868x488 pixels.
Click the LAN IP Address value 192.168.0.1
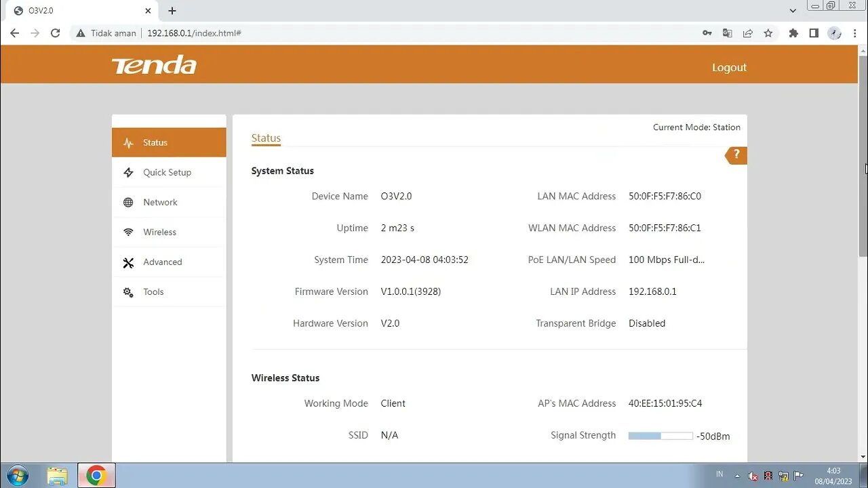[652, 291]
